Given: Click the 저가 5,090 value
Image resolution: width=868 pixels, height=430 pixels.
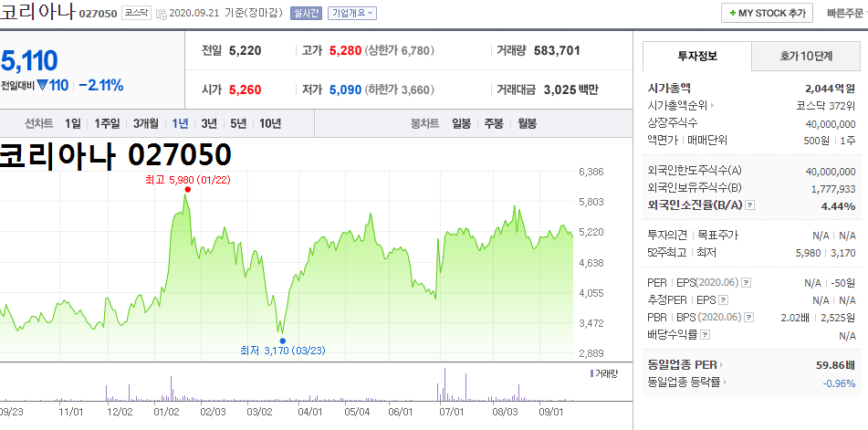Looking at the screenshot, I should tap(345, 89).
